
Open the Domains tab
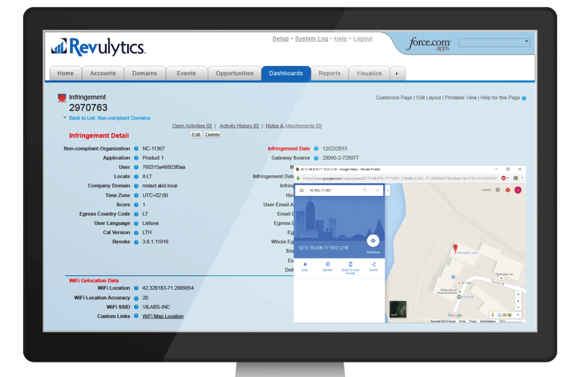(x=145, y=73)
